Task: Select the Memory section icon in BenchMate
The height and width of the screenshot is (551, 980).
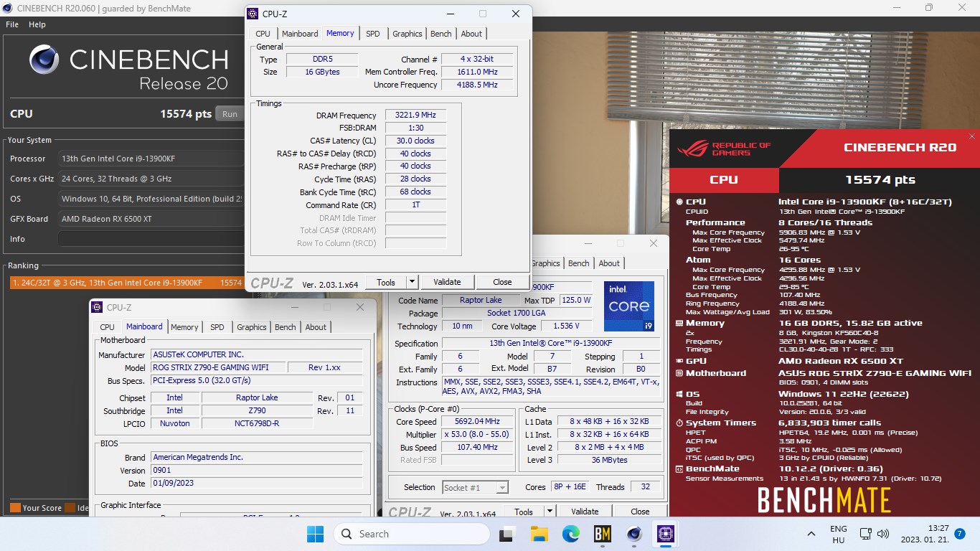Action: [679, 324]
